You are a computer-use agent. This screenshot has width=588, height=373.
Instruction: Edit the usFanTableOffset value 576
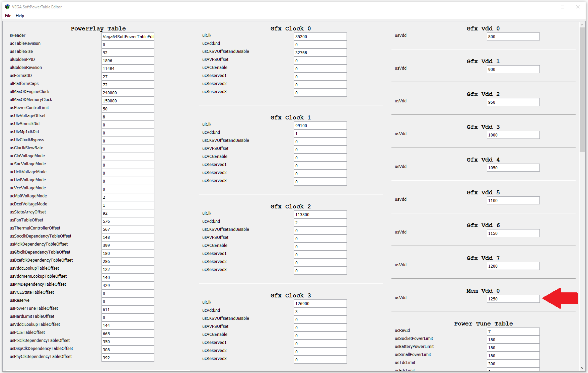tap(128, 221)
